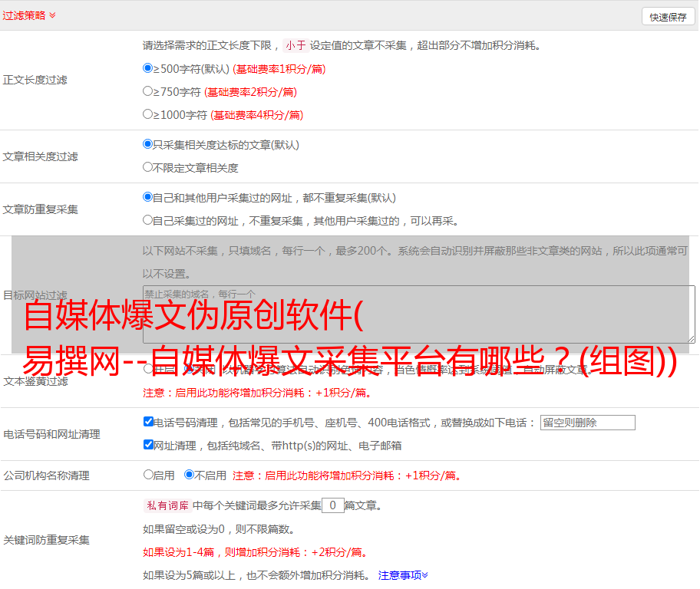Image resolution: width=700 pixels, height=589 pixels.
Task: Click the 禁止采集的域名 textarea
Action: click(x=418, y=314)
